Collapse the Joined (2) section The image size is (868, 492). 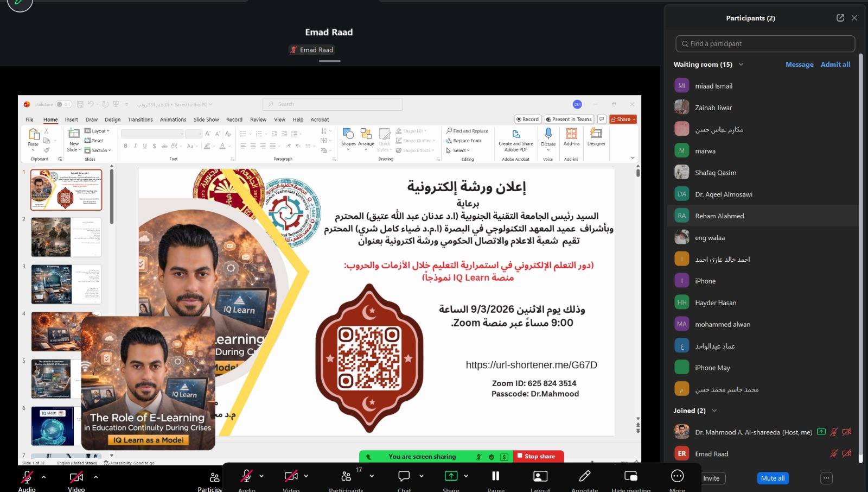click(714, 411)
